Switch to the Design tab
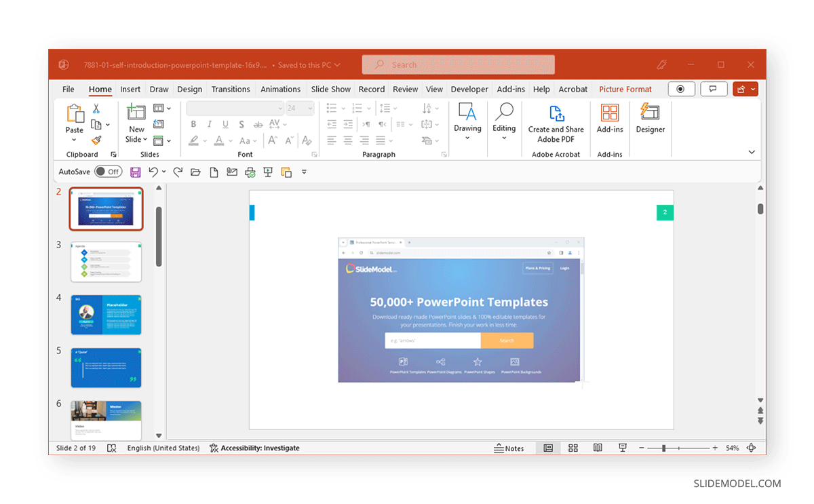814x504 pixels. click(190, 89)
